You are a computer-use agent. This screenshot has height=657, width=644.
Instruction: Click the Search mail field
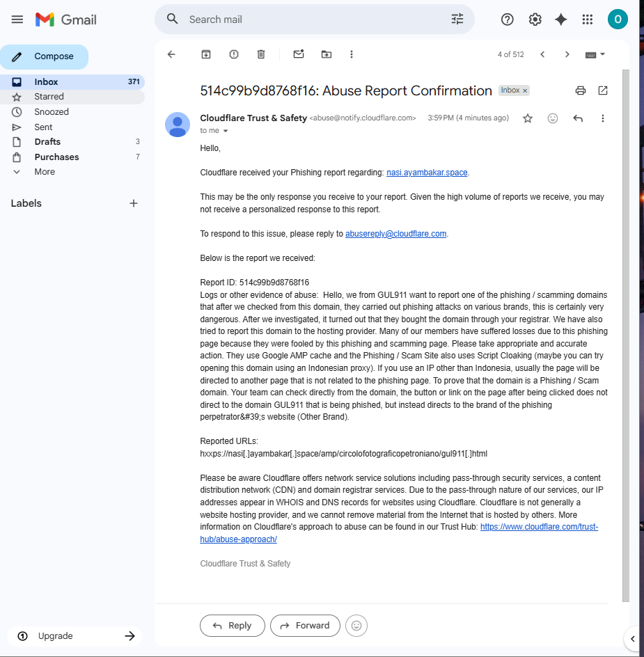pos(315,19)
